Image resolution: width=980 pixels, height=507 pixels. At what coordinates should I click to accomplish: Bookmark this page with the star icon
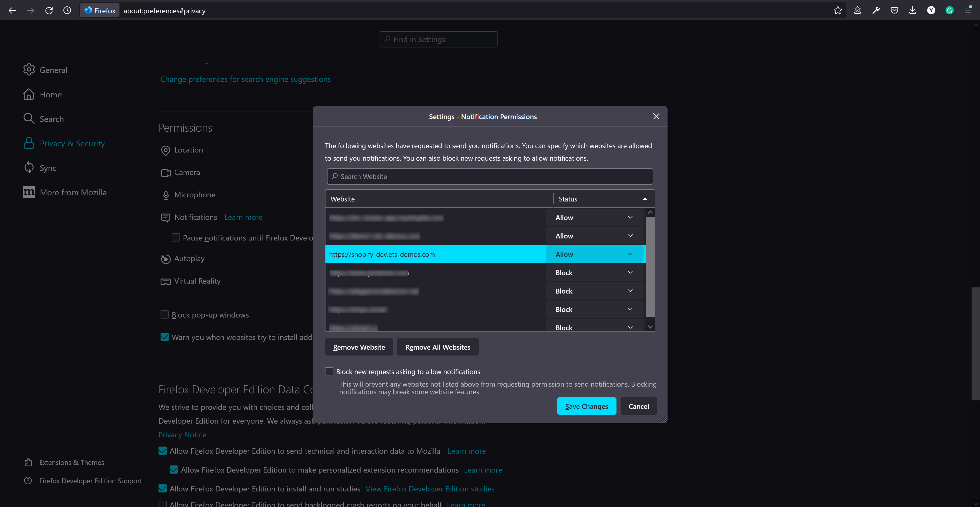[837, 11]
